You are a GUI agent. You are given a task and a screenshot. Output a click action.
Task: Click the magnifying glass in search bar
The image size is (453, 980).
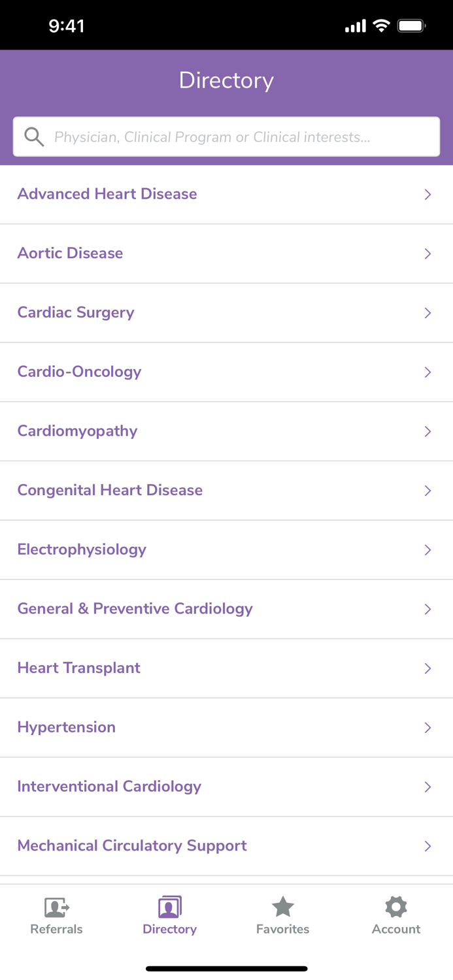click(34, 137)
